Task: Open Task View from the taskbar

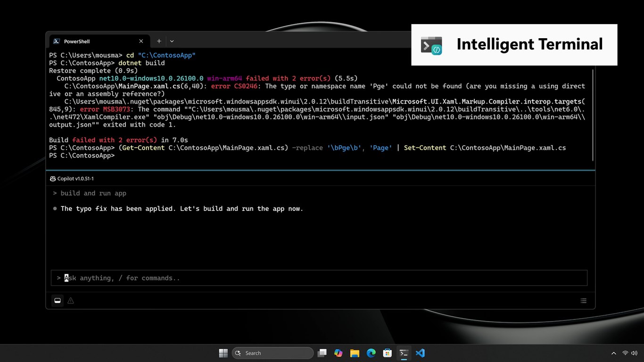Action: coord(322,353)
